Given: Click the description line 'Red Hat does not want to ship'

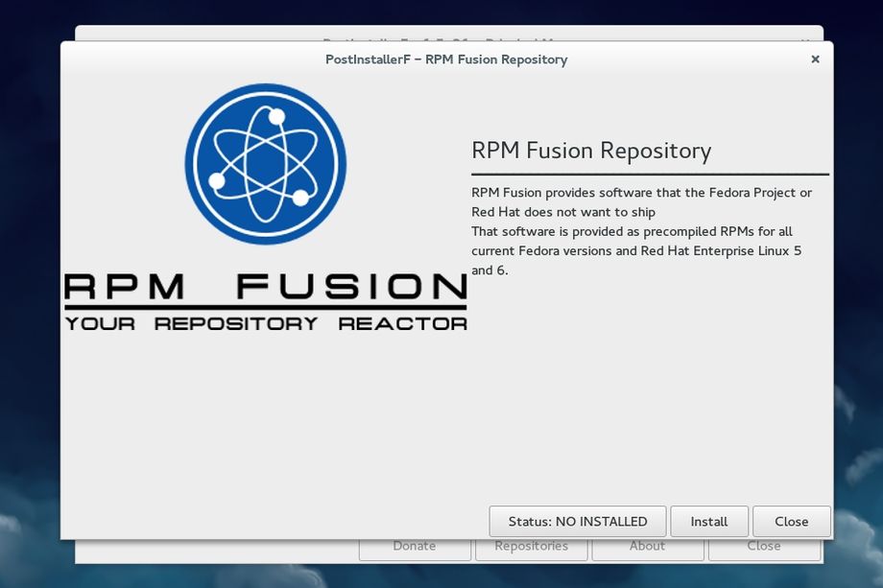Looking at the screenshot, I should click(563, 212).
